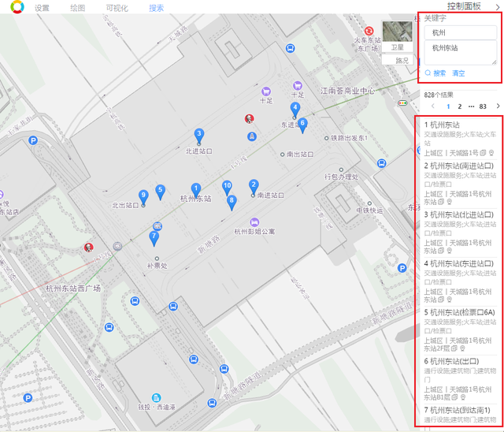Select result 6 杭州东站(出口)
This screenshot has height=432, width=504.
pos(451,361)
